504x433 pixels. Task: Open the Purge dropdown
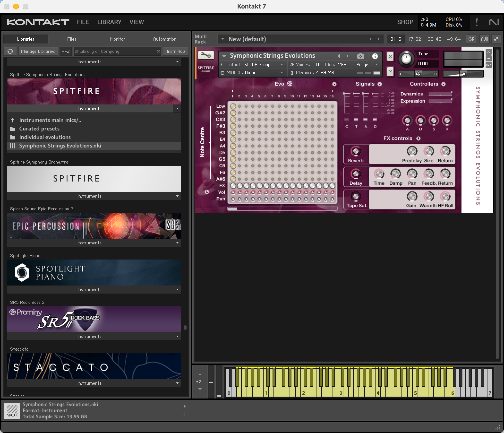tap(367, 65)
